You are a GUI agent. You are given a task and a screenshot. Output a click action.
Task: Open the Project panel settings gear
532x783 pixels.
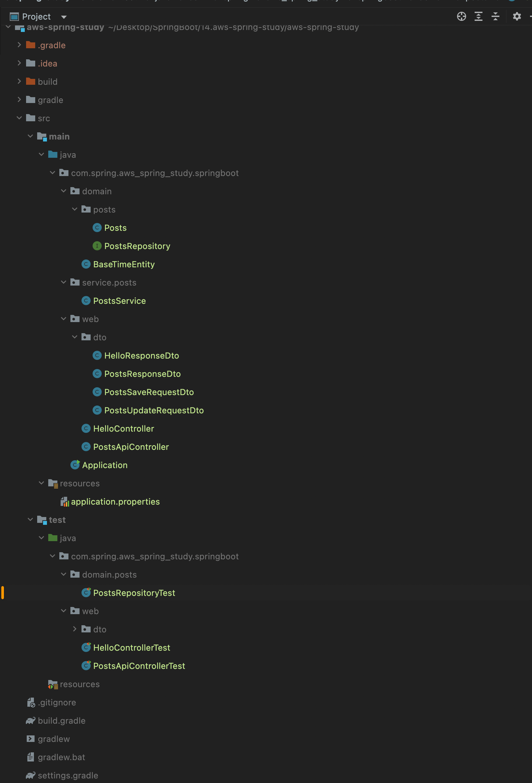point(516,16)
